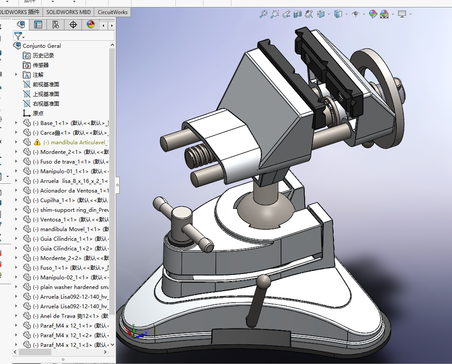Image resolution: width=452 pixels, height=364 pixels.
Task: Click part icon of Ventosa_1<1>
Action: [27, 220]
